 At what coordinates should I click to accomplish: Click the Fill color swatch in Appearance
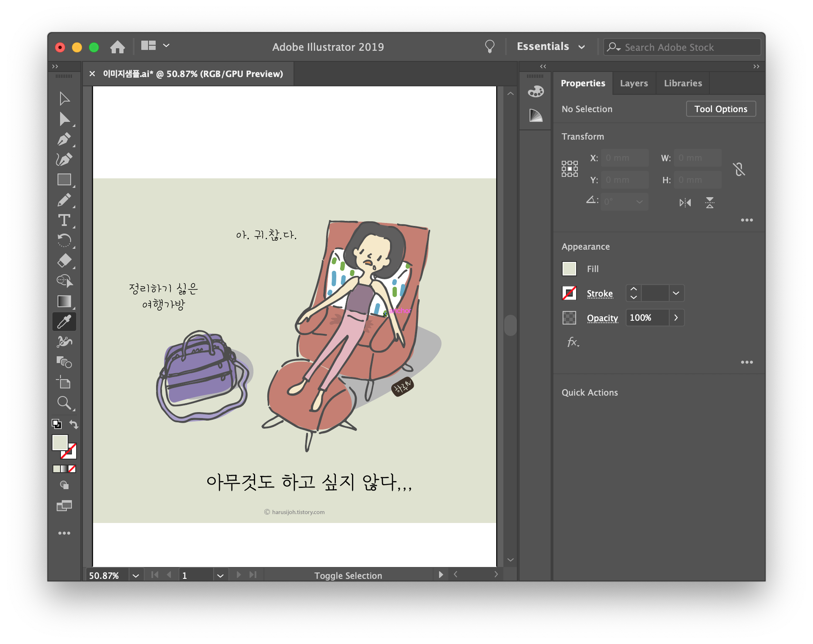point(569,269)
